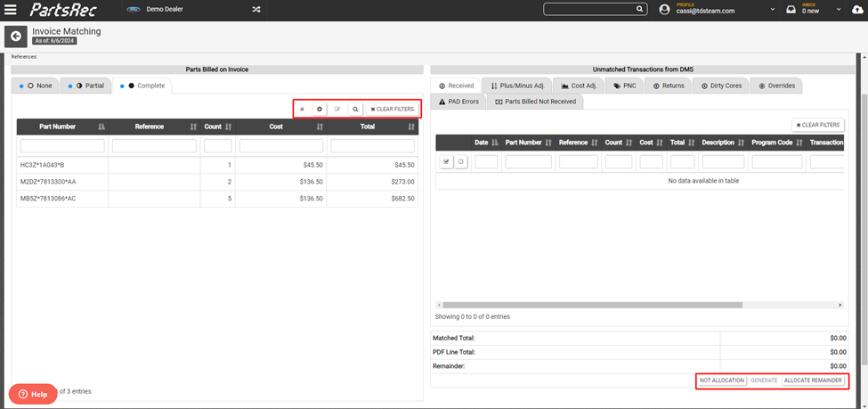The width and height of the screenshot is (868, 409).
Task: Open the Dirty Cores tab
Action: point(721,86)
